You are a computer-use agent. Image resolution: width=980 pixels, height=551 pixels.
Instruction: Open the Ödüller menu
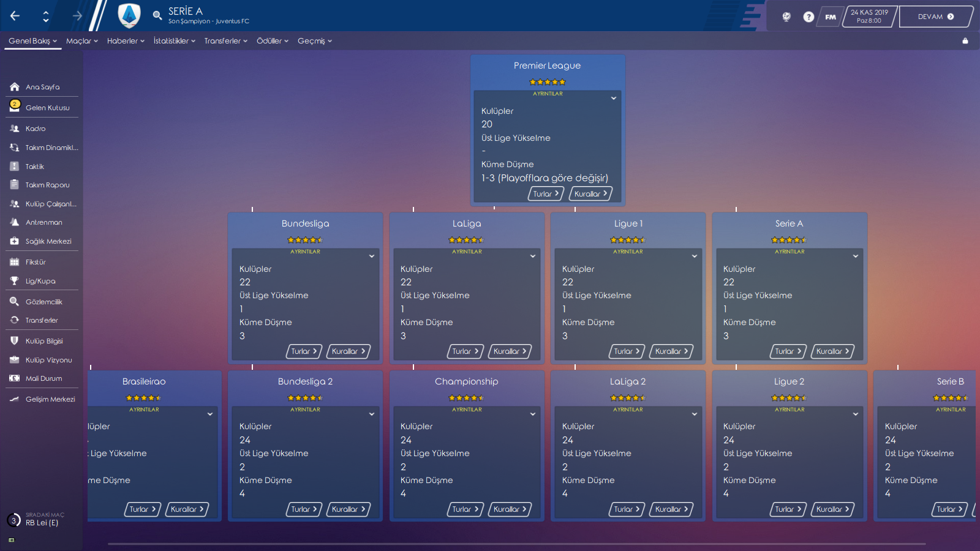(273, 41)
